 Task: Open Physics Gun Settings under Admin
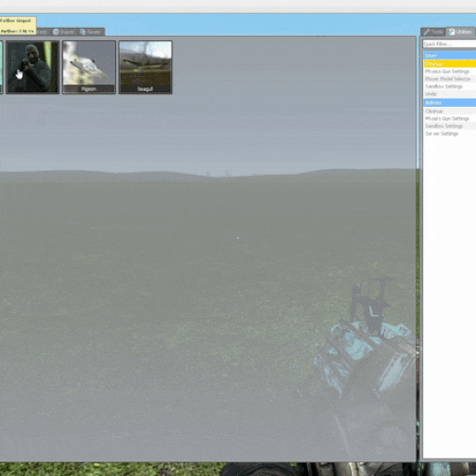pyautogui.click(x=450, y=118)
